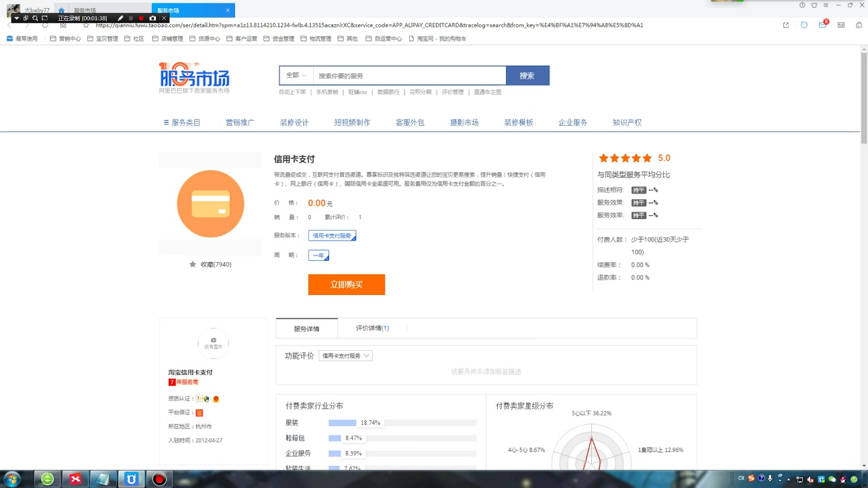The width and height of the screenshot is (868, 488).
Task: Click the 手机营销 hot search link
Action: tap(327, 92)
